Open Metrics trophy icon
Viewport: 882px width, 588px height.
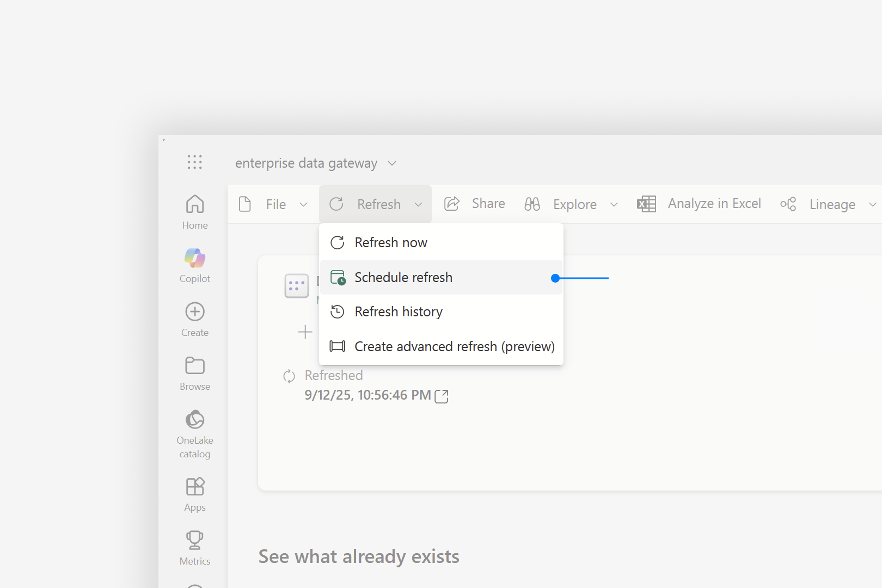pos(195,540)
